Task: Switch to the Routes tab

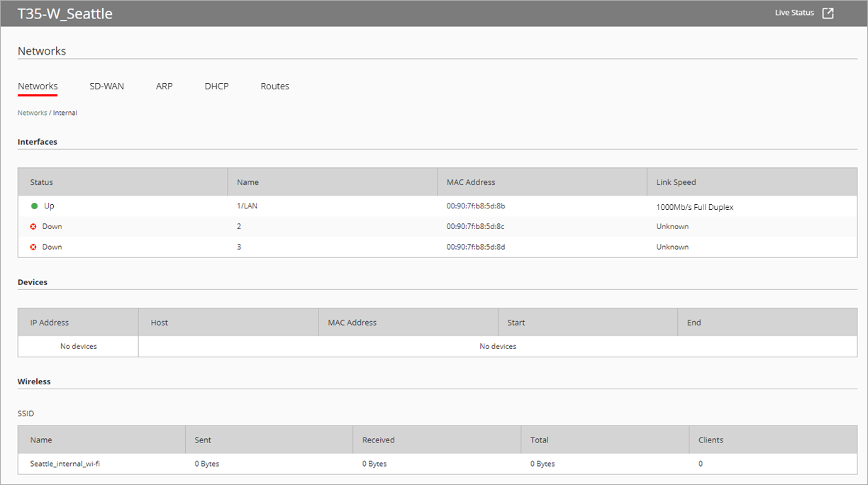Action: coord(274,86)
